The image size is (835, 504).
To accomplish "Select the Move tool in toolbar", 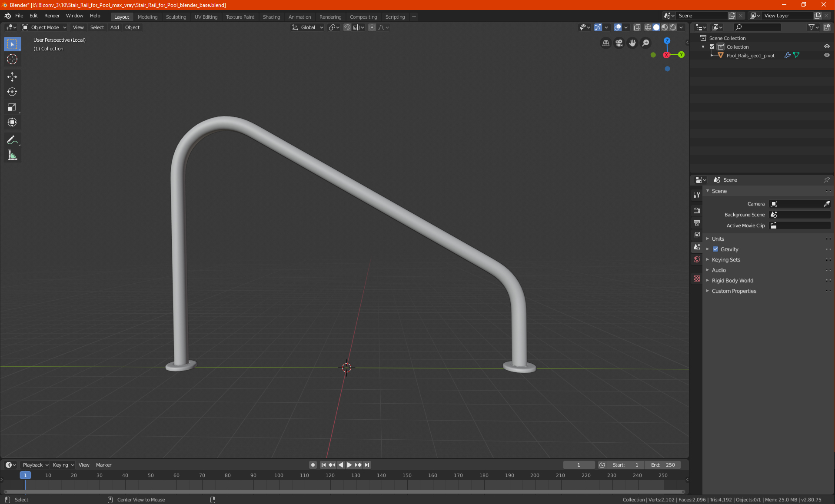I will tap(12, 77).
